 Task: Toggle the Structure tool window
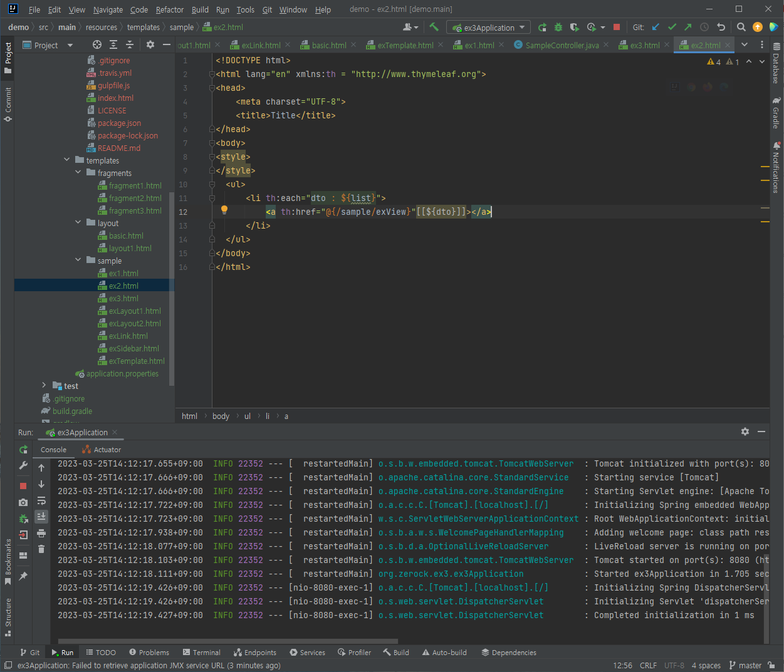8,617
